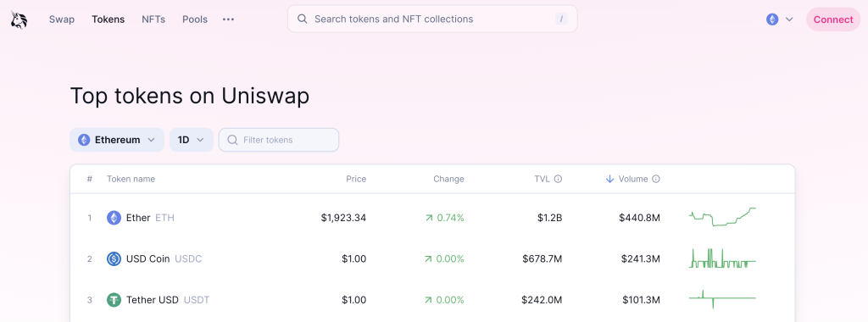Click the slash shortcut badge in search
This screenshot has width=868, height=322.
[x=561, y=19]
